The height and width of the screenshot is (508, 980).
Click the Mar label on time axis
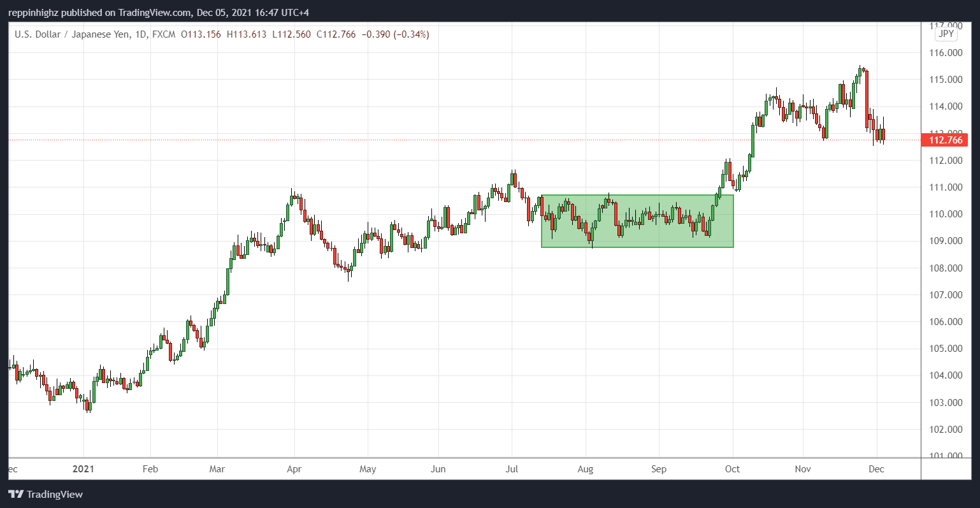click(x=217, y=469)
